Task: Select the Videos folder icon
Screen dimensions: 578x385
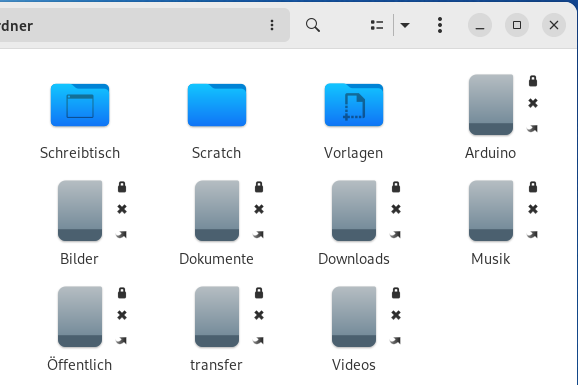Action: click(354, 316)
